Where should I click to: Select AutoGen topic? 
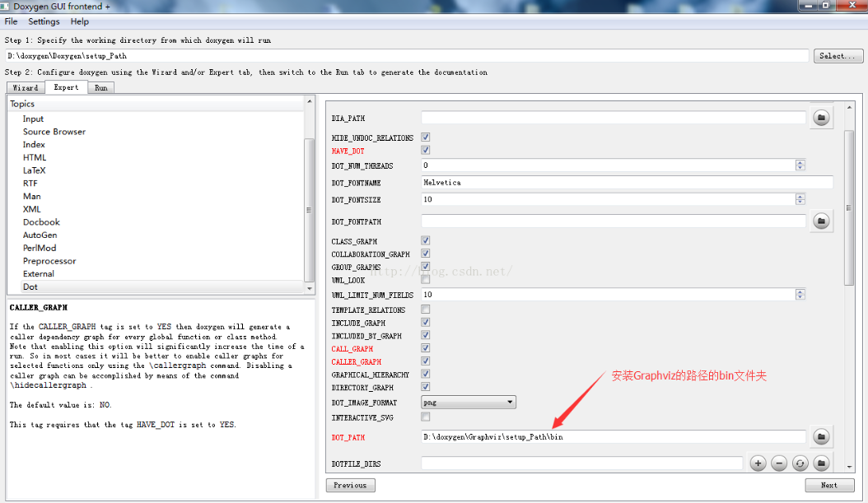pyautogui.click(x=40, y=235)
